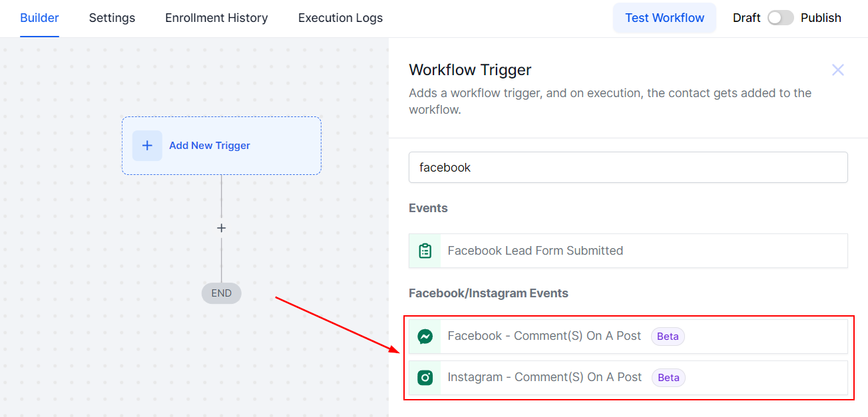Switch to the Settings tab

(x=112, y=18)
